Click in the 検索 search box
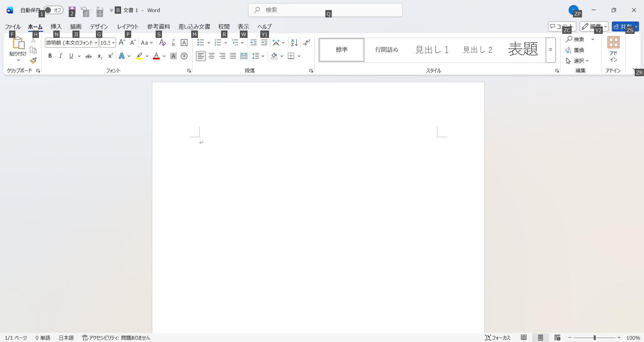Screen dimensions: 644x342 [x=325, y=10]
